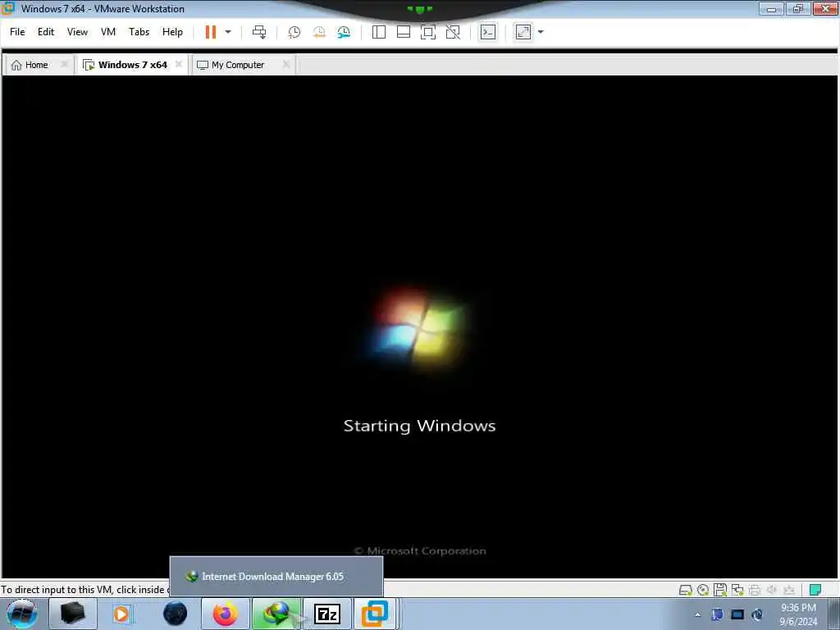This screenshot has height=630, width=840.
Task: Open the black folder taskbar icon
Action: 73,614
